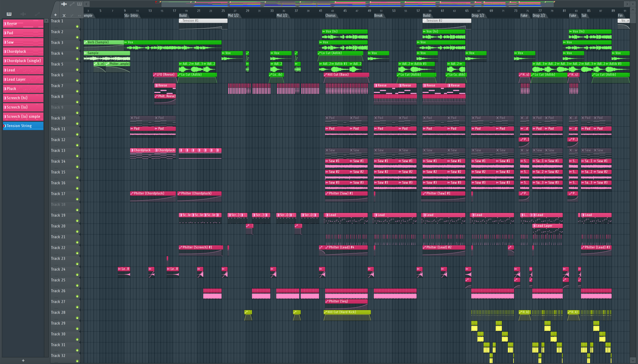Click the pattern icon on the Lead Layer clip
Image resolution: width=638 pixels, height=364 pixels.
point(534,226)
